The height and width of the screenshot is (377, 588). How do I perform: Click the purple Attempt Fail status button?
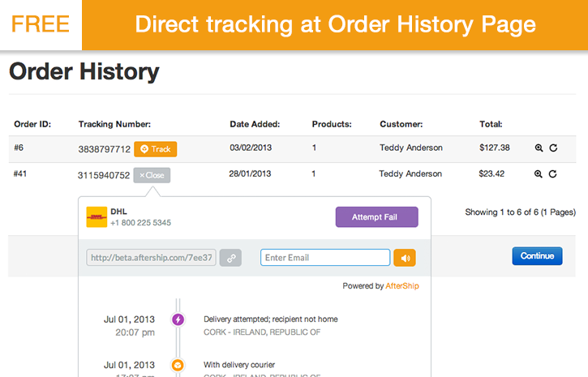(377, 217)
